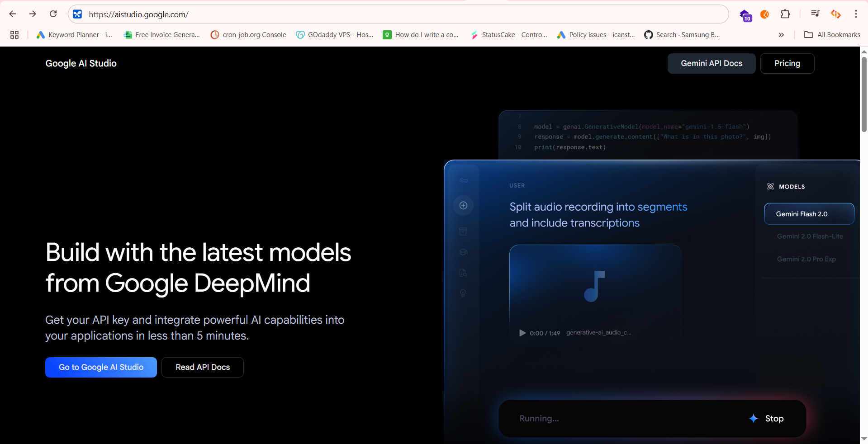This screenshot has height=444, width=868.
Task: Reload the current page
Action: click(53, 14)
